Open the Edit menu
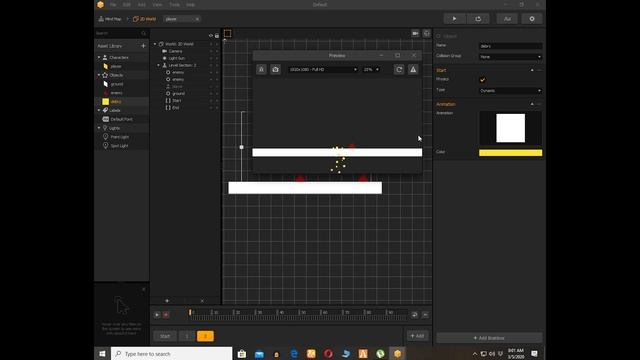Screen dimensions: 640x360 [127, 4]
